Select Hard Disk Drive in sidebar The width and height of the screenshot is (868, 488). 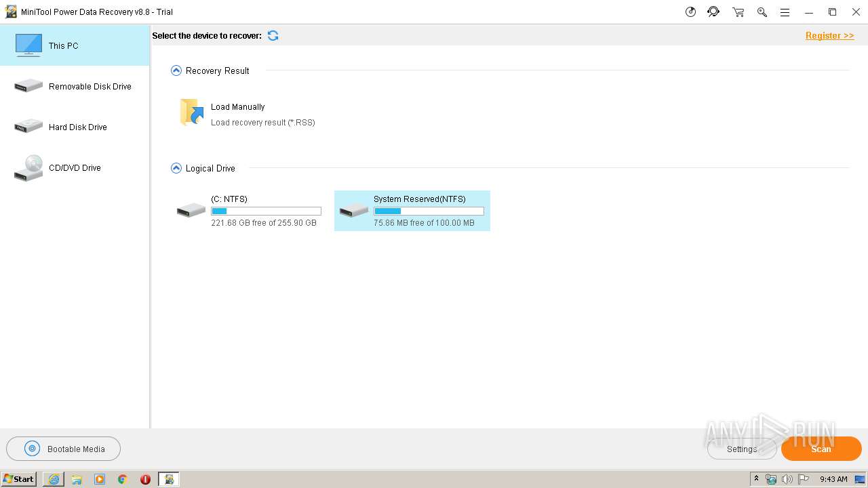[x=75, y=127]
